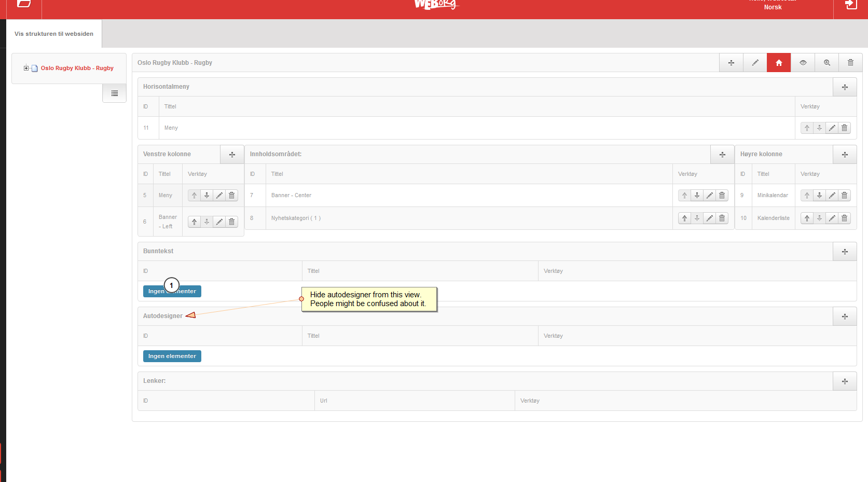Image resolution: width=868 pixels, height=482 pixels.
Task: Move Kalenderliste up
Action: click(807, 218)
